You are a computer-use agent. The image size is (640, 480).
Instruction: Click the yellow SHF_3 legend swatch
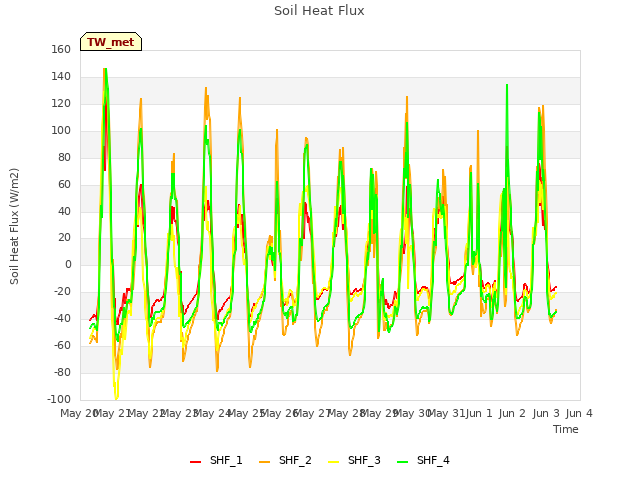pos(333,462)
